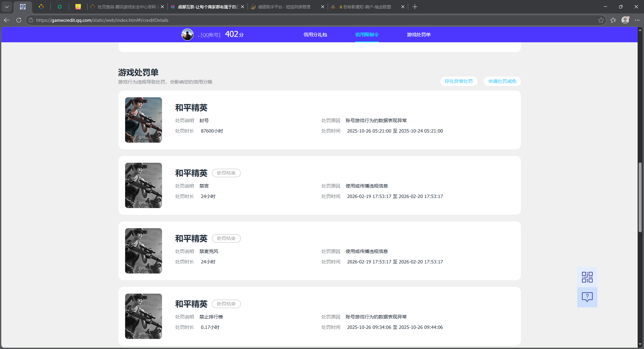Select the 德道助手平台 browser tab
Viewport: 644px width, 349px height.
point(283,7)
